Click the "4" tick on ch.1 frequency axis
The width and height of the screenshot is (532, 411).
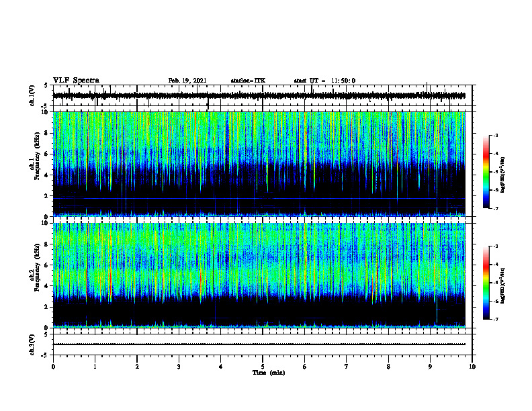[47, 175]
